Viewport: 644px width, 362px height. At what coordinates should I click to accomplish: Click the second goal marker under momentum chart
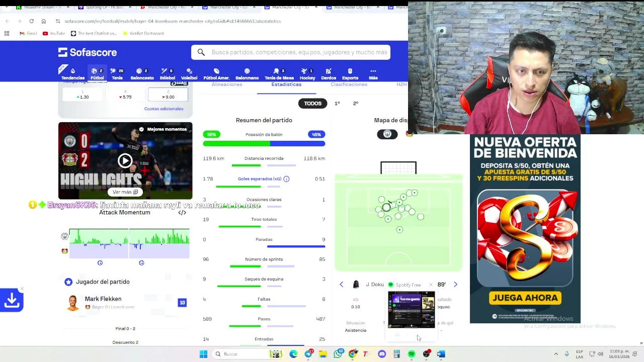point(141,263)
